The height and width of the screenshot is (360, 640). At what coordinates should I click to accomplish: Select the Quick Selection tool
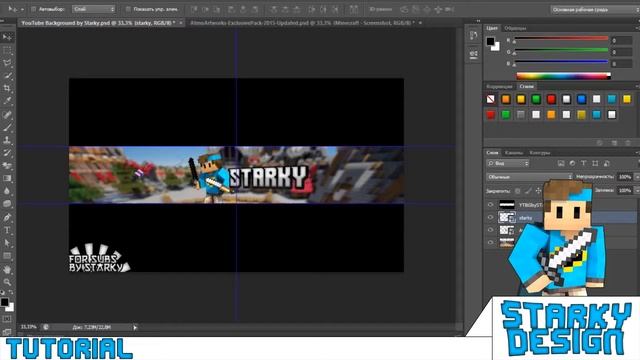7,76
